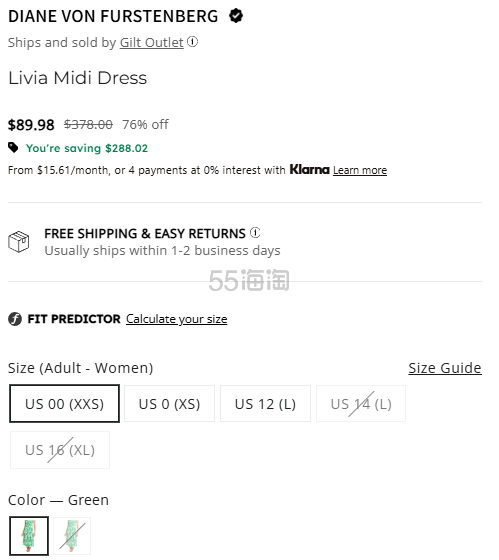The height and width of the screenshot is (560, 499).
Task: Click the info icon beside Free Shipping & Easy Returns
Action: (x=255, y=232)
